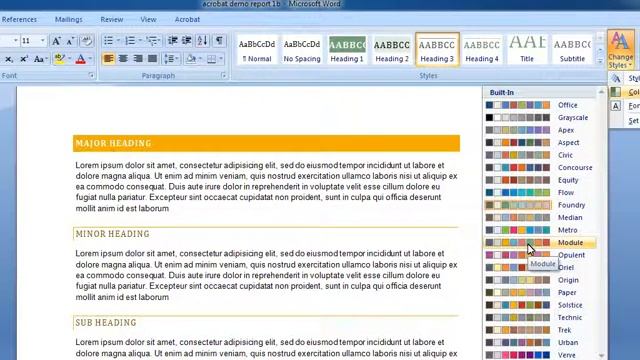Show paragraph marks with pilcrow icon
The height and width of the screenshot is (360, 640).
(x=219, y=40)
